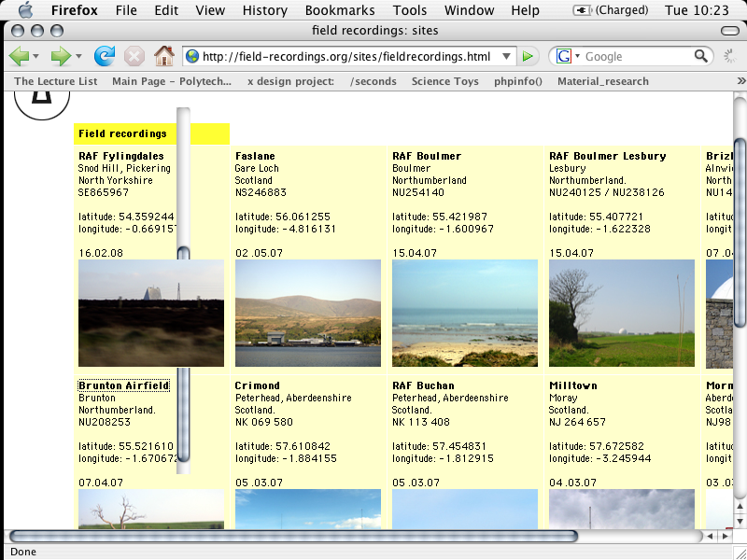Screen dimensions: 747x560
Task: Click the Brunton Airfield tree photo
Action: point(151,509)
